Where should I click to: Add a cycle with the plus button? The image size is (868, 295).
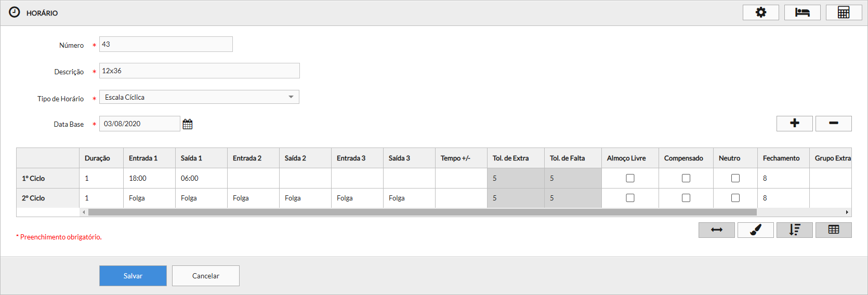pos(794,123)
